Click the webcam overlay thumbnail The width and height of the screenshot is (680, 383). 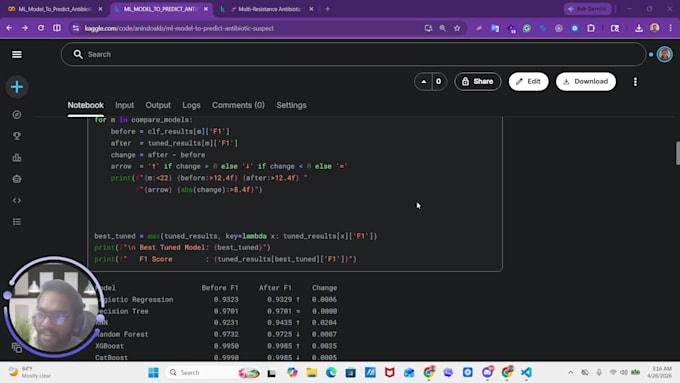54,307
